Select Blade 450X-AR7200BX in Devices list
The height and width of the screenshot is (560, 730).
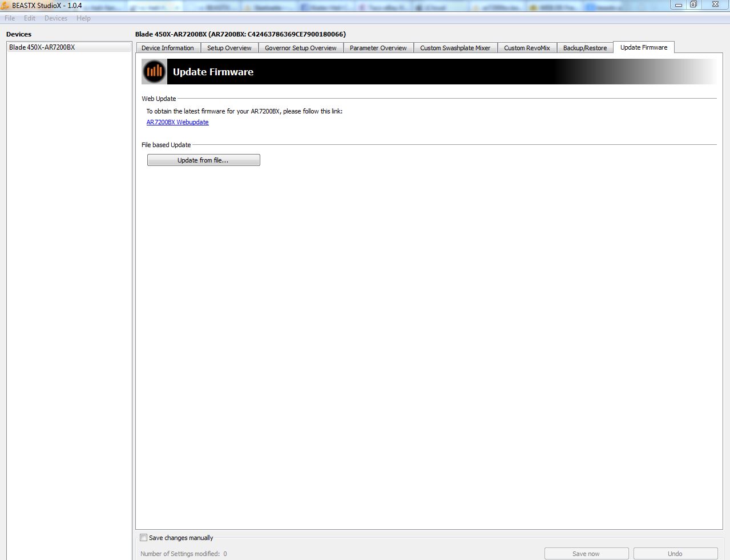tap(69, 47)
